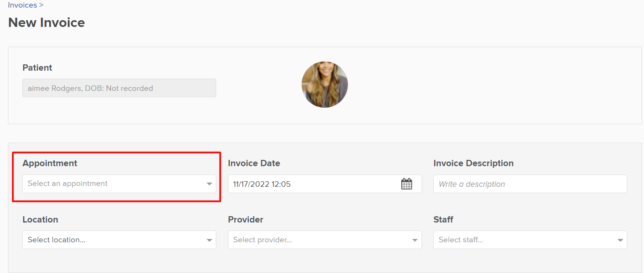This screenshot has height=273, width=644.
Task: Expand the Provider dropdown arrow
Action: click(415, 240)
